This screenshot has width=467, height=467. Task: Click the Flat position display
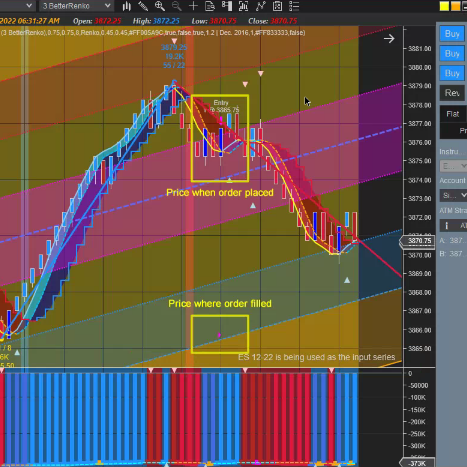click(453, 114)
